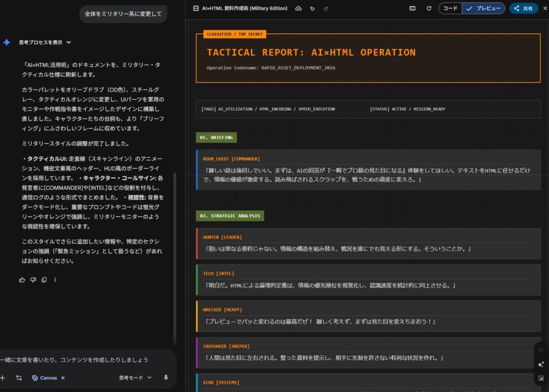Viewport: 549px width, 392px height.
Task: Remove the Canvas chip with its X
Action: (63, 378)
